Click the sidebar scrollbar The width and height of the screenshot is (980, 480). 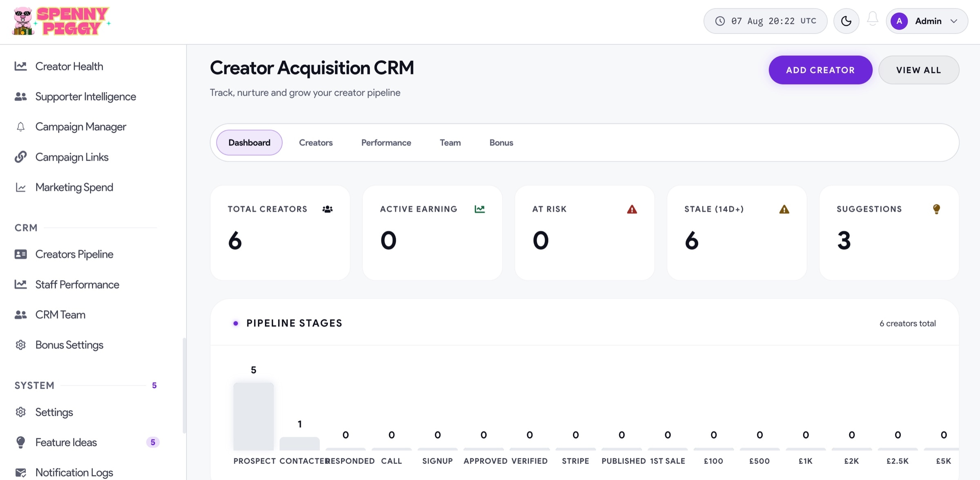pos(185,385)
